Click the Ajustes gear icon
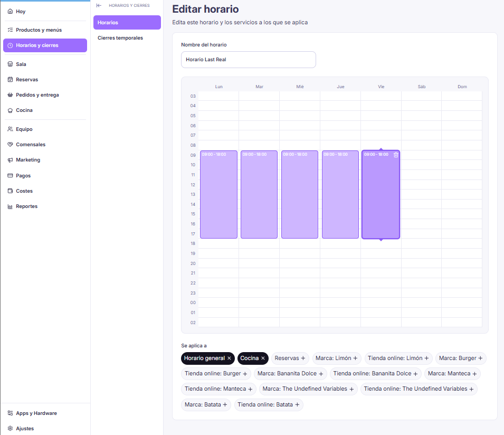 click(10, 429)
